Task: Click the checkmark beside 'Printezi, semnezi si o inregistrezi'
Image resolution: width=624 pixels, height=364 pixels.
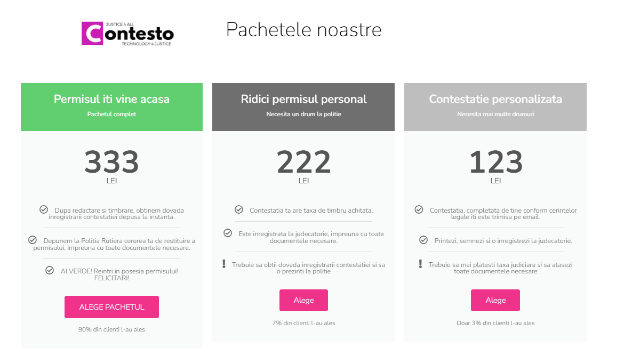Action: [424, 240]
